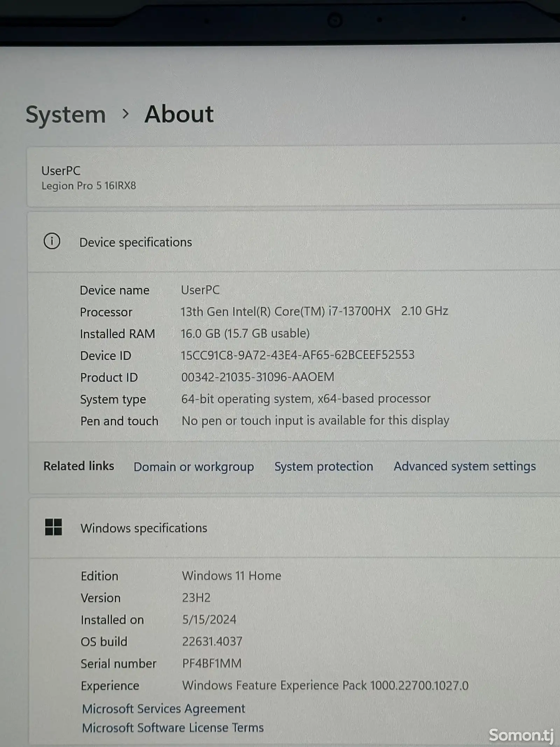Click the Experience label

tap(110, 686)
